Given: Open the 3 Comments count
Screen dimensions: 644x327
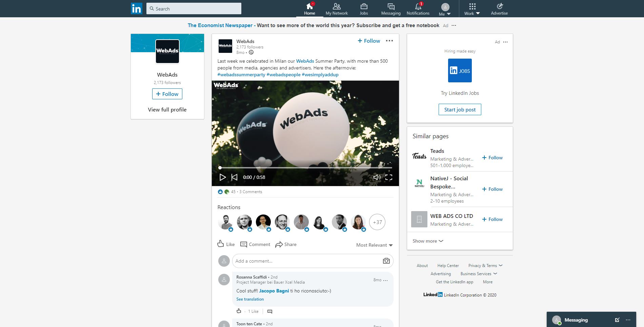Looking at the screenshot, I should tap(250, 192).
